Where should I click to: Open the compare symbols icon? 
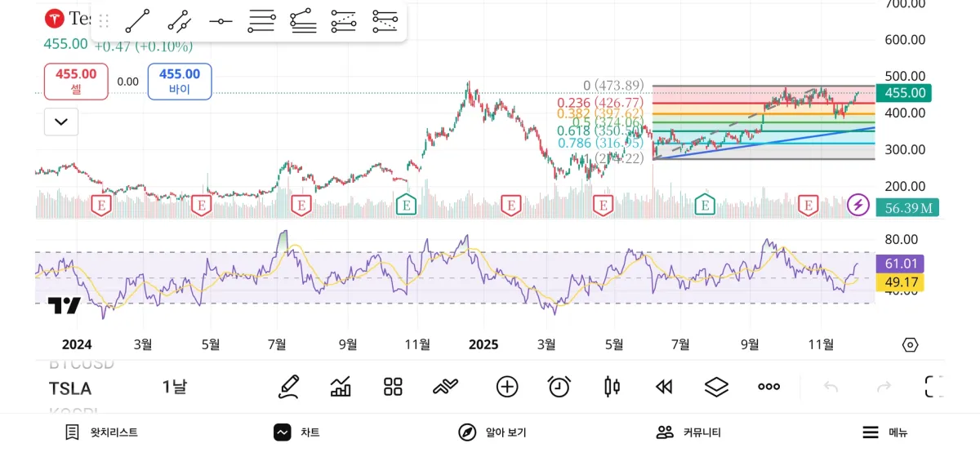(x=446, y=387)
